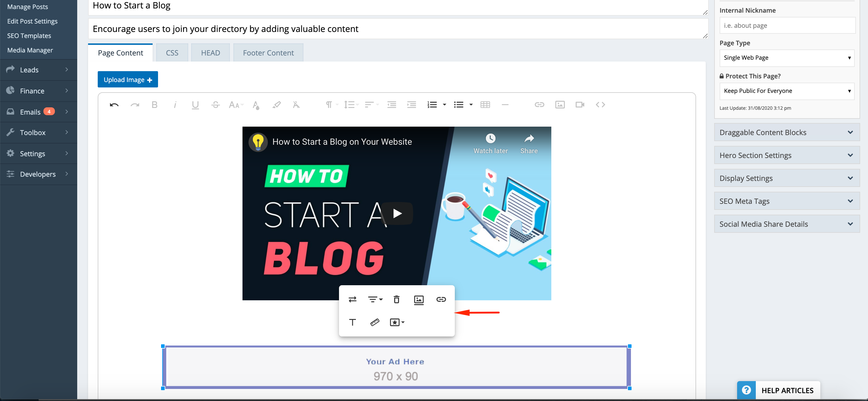Click the Internal Nickname input field

tap(787, 26)
